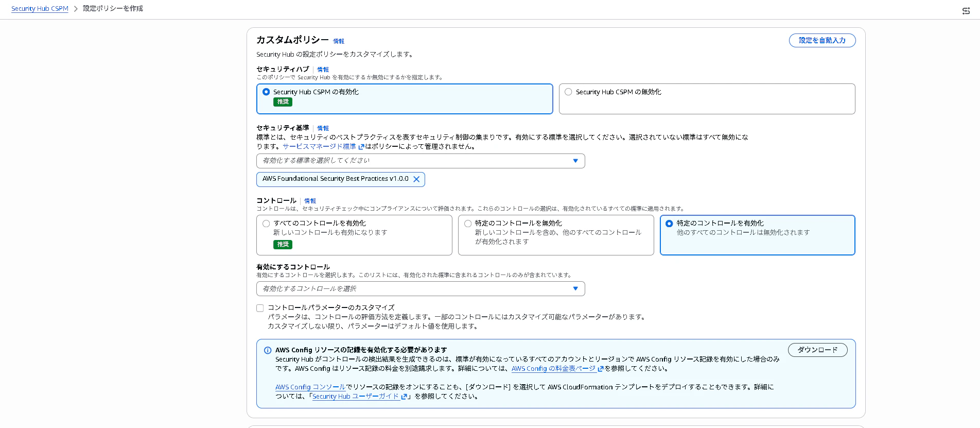Click the 設定ポリシーを作成 breadcrumb text
This screenshot has width=980, height=428.
[113, 9]
